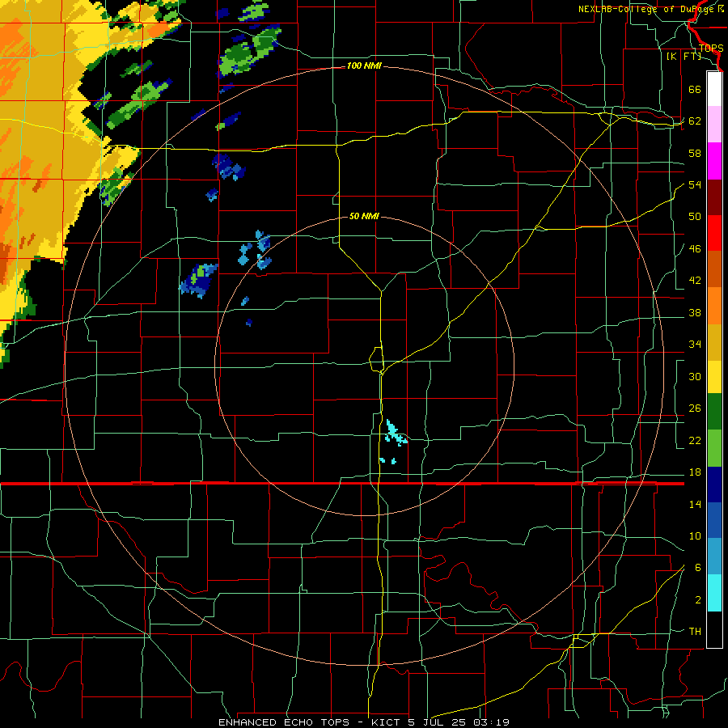Select the dark red legend swatch
The height and width of the screenshot is (728, 728).
click(714, 197)
